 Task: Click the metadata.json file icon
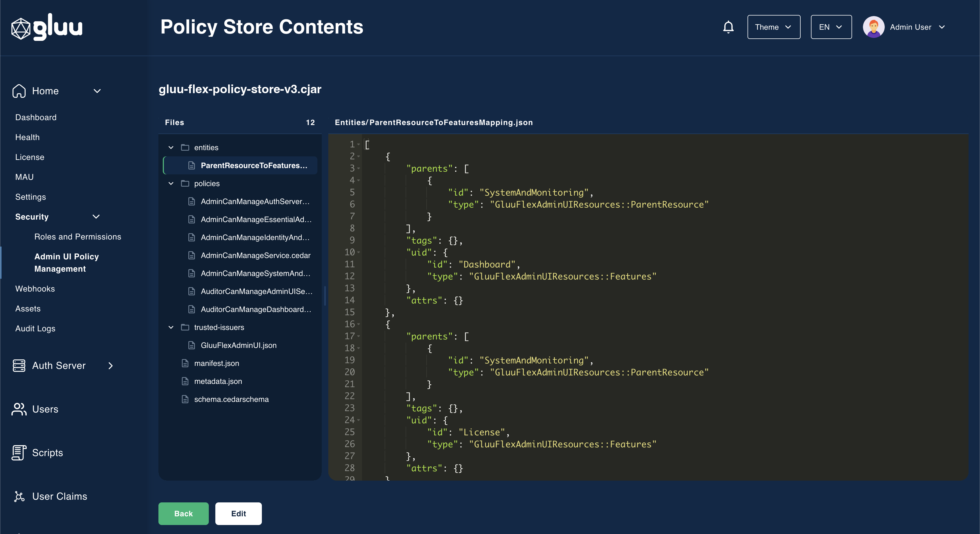(185, 381)
